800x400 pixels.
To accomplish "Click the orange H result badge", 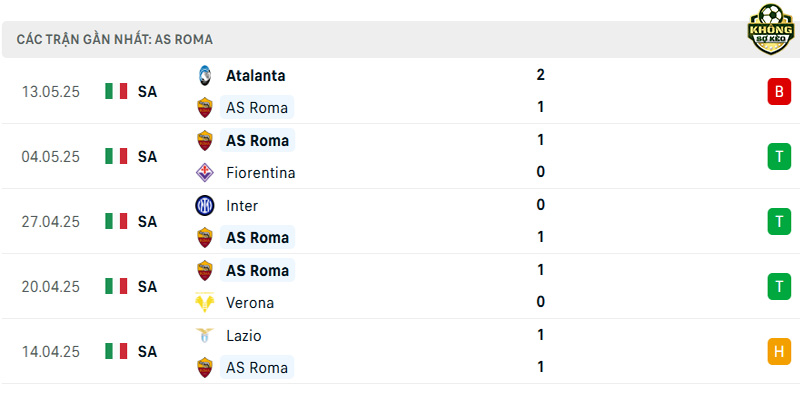I will coord(779,352).
